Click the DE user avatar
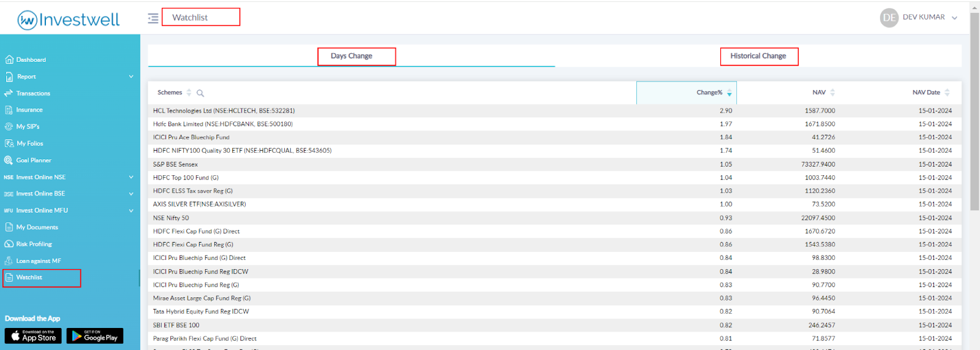This screenshot has width=980, height=350. coord(889,18)
